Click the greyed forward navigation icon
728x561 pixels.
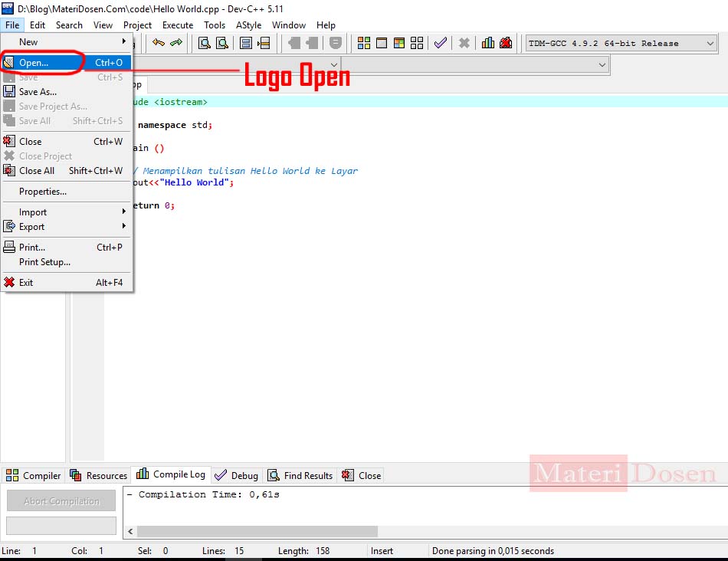312,43
